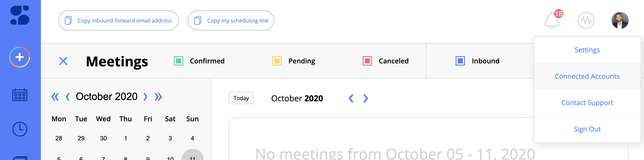Image resolution: width=644 pixels, height=160 pixels.
Task: Open the calendar icon in sidebar
Action: pos(20,95)
